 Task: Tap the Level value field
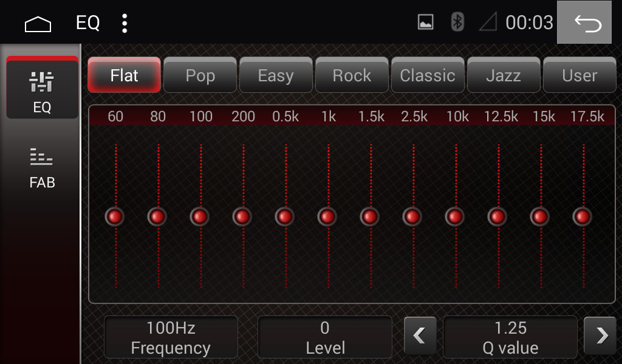point(325,337)
